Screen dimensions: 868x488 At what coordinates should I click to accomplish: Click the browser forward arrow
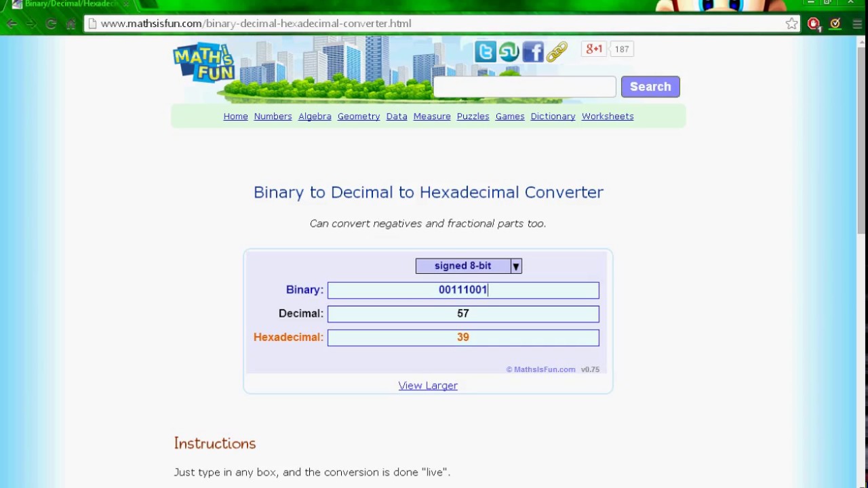pos(31,24)
